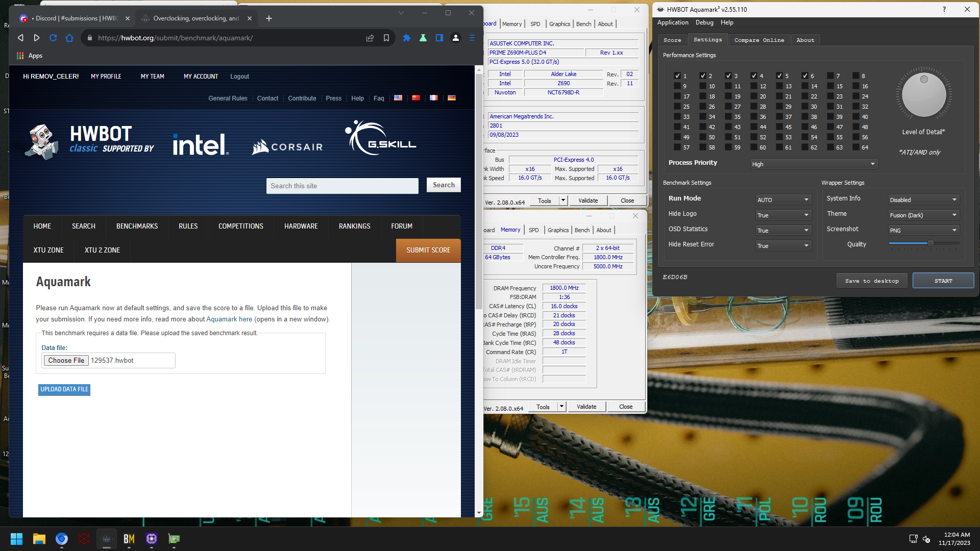Viewport: 980px width, 551px height.
Task: Open Run Mode AUTO dropdown
Action: pyautogui.click(x=783, y=199)
